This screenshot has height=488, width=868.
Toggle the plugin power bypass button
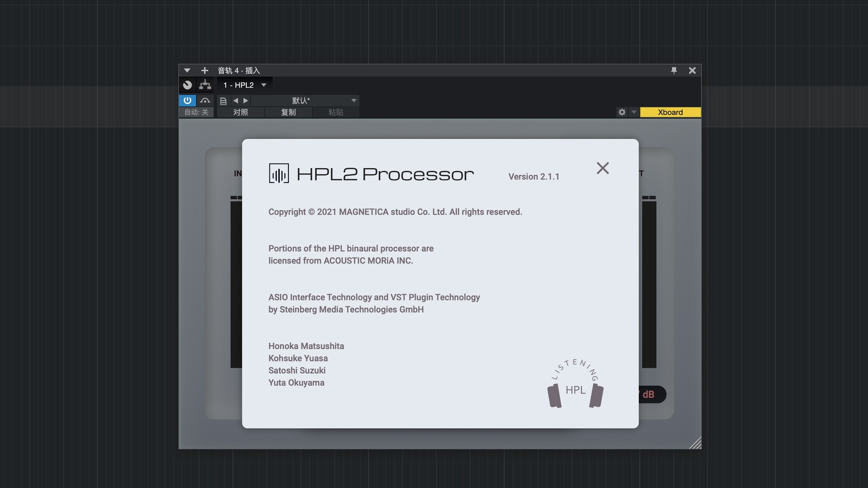point(188,100)
